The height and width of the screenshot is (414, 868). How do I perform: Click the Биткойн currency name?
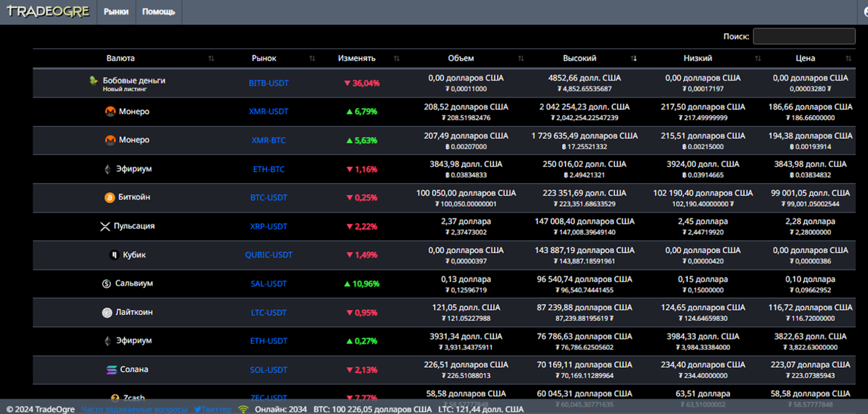134,197
